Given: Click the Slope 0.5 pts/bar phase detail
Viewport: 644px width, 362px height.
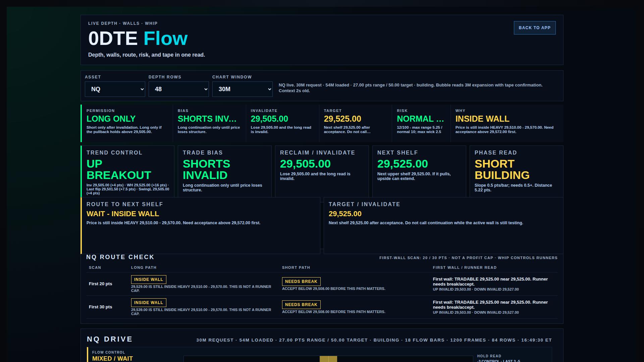Looking at the screenshot, I should point(513,188).
